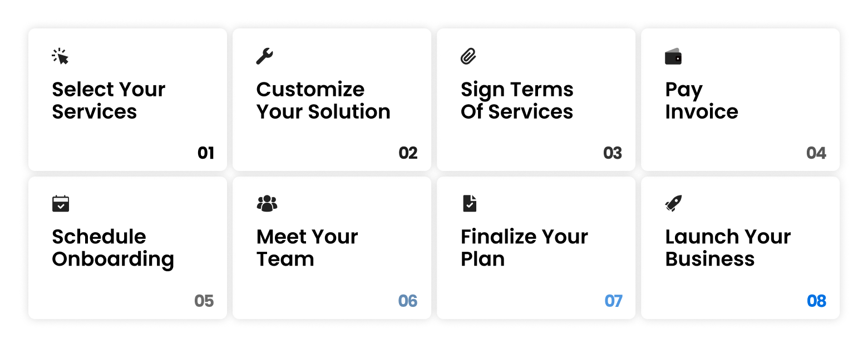
Task: Select the Meet Your Team heading
Action: click(307, 248)
